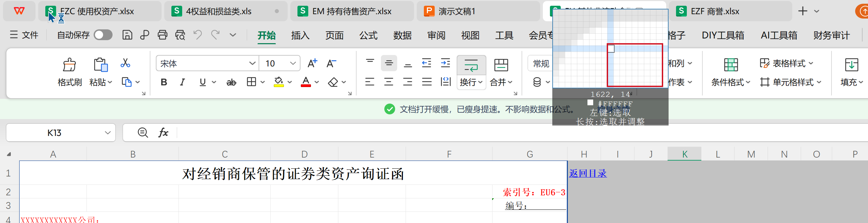Expand quick access toolbar customization arrow
This screenshot has width=868, height=223.
pyautogui.click(x=233, y=35)
